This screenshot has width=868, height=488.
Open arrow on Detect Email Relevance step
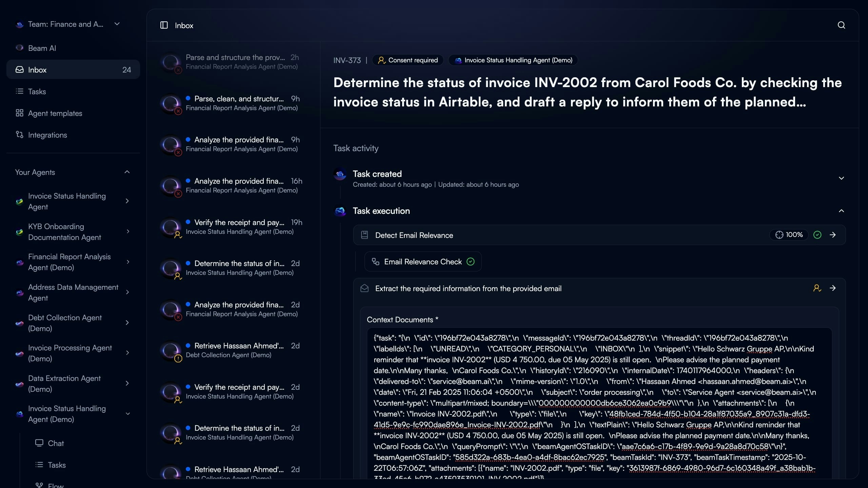[x=833, y=235]
